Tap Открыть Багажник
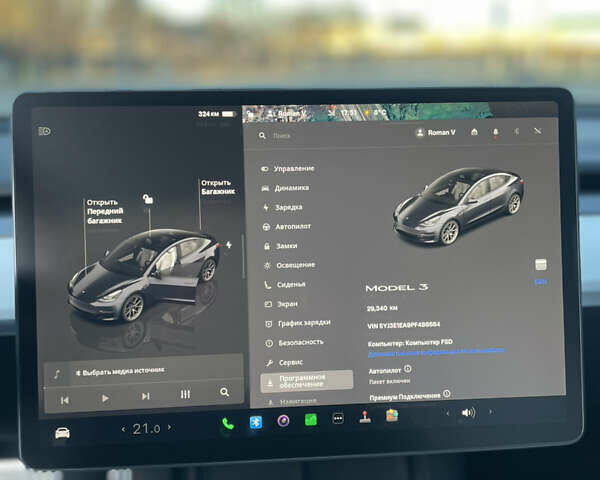This screenshot has width=600, height=480. tap(218, 187)
